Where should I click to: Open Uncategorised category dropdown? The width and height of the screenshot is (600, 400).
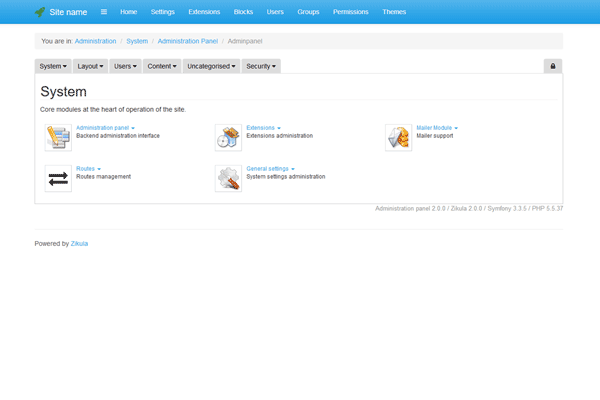[x=211, y=66]
